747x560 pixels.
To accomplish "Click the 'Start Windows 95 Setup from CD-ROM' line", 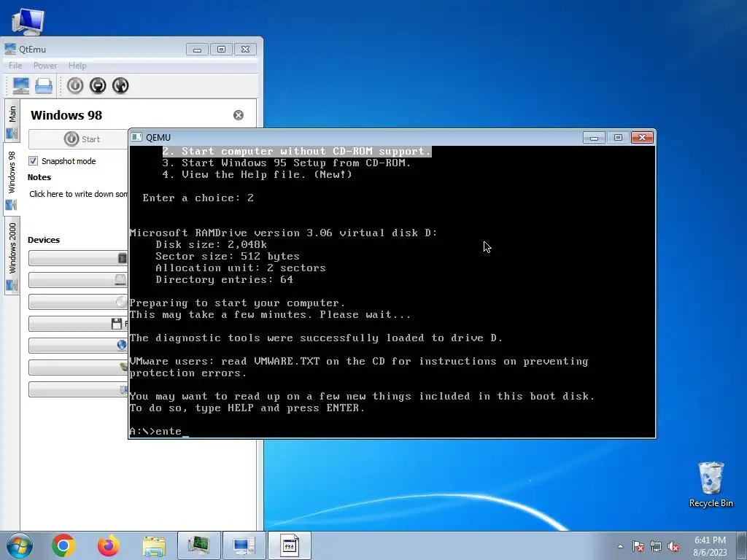I will pyautogui.click(x=286, y=163).
